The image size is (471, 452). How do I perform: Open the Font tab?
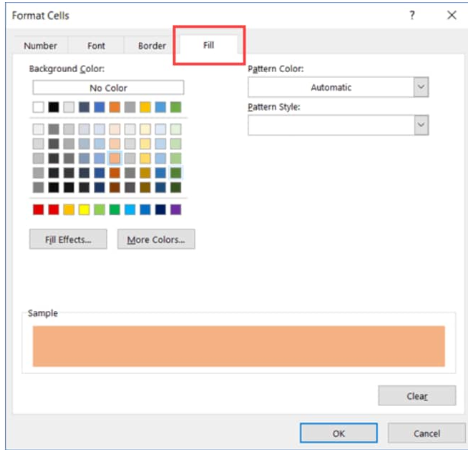(96, 46)
